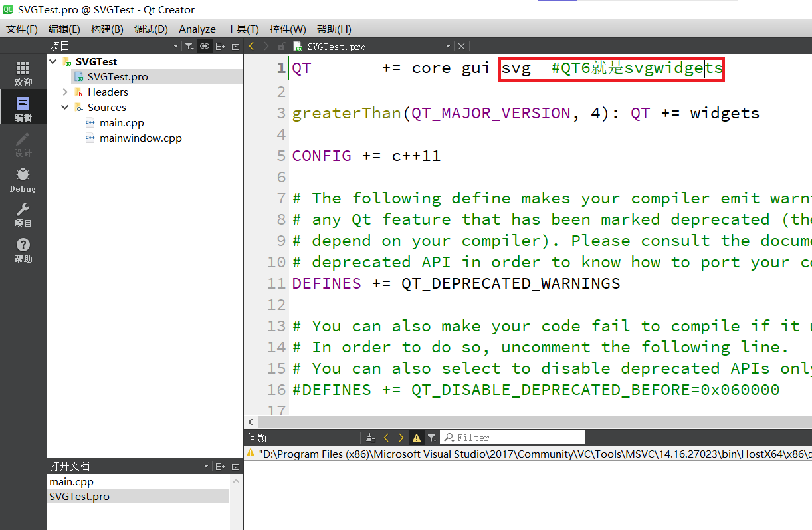
Task: Click QT_MAJOR_VERSION in line 3
Action: 490,113
